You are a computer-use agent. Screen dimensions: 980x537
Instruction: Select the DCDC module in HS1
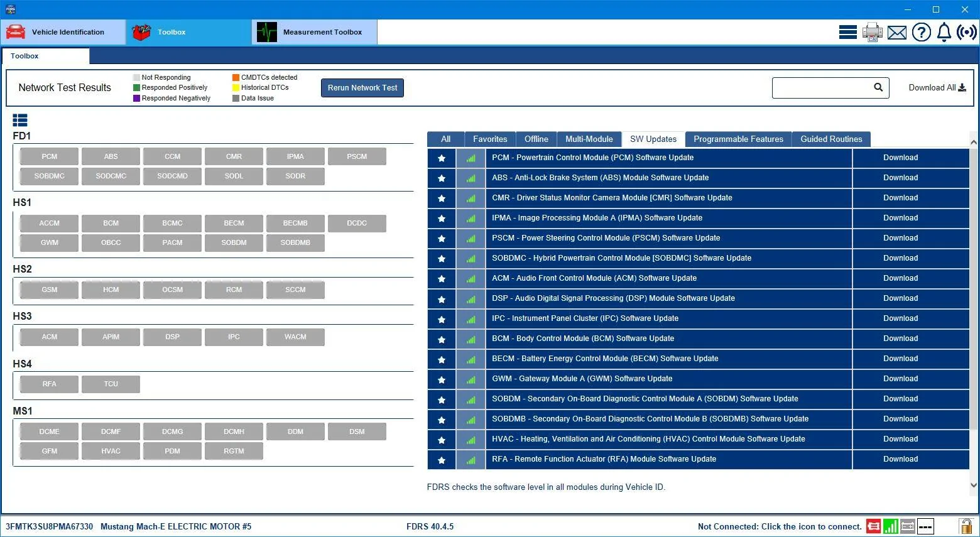[x=357, y=223]
